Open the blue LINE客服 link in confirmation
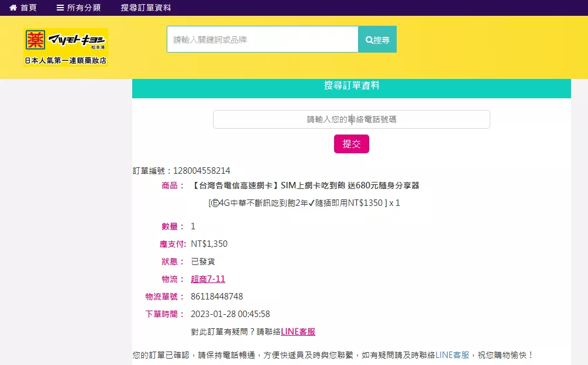Image resolution: width=588 pixels, height=365 pixels. click(452, 355)
